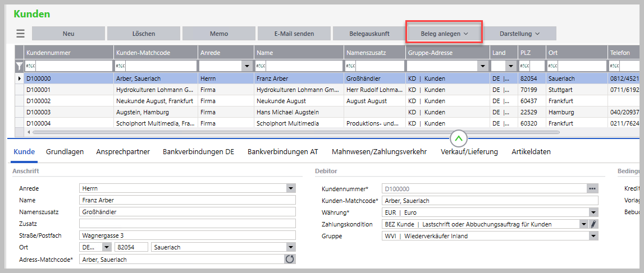Expand the Zahlungskondition dropdown arrow
Screen dimensions: 644x273
pos(584,224)
